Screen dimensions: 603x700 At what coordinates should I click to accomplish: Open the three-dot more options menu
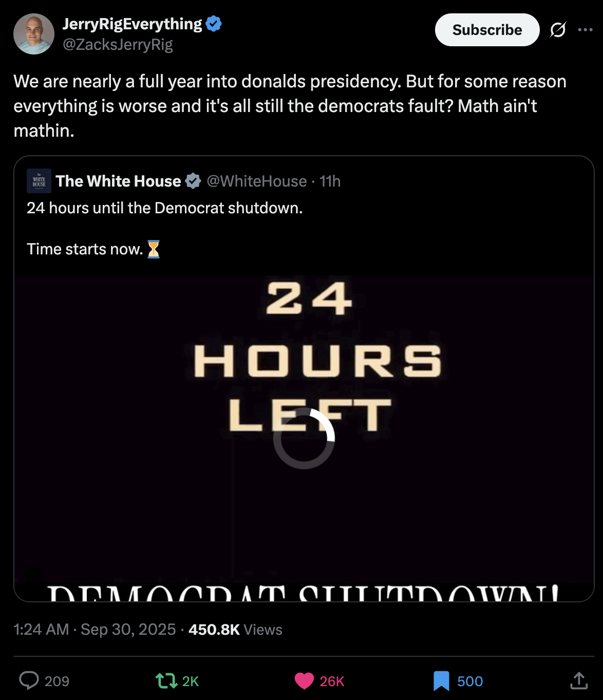point(585,30)
